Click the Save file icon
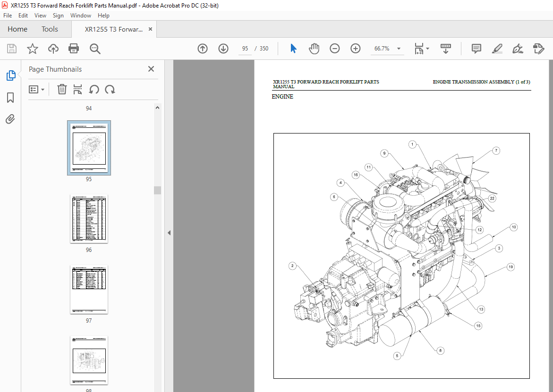The width and height of the screenshot is (553, 392). 12,49
